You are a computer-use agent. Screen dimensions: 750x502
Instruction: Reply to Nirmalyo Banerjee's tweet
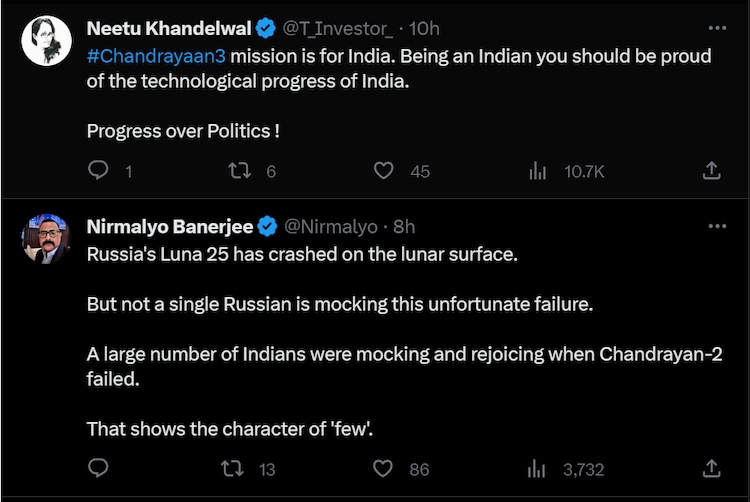click(98, 468)
